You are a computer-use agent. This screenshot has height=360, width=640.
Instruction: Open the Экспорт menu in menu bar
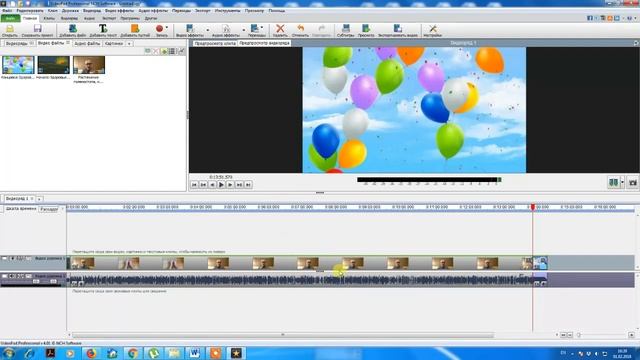pyautogui.click(x=202, y=11)
